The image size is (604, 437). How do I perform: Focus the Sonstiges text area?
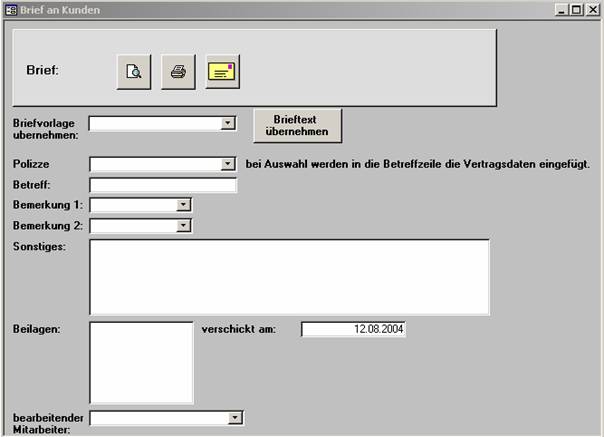pyautogui.click(x=289, y=277)
